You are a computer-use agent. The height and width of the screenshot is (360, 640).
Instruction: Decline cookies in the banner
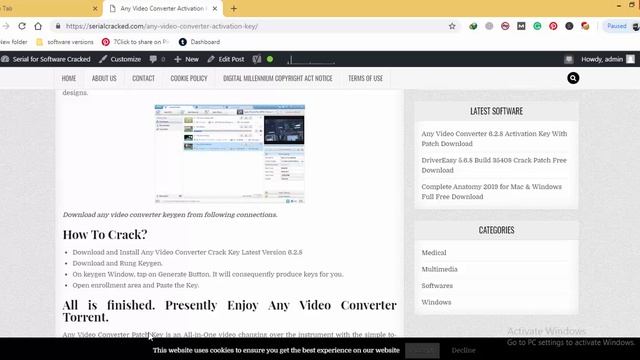point(463,350)
